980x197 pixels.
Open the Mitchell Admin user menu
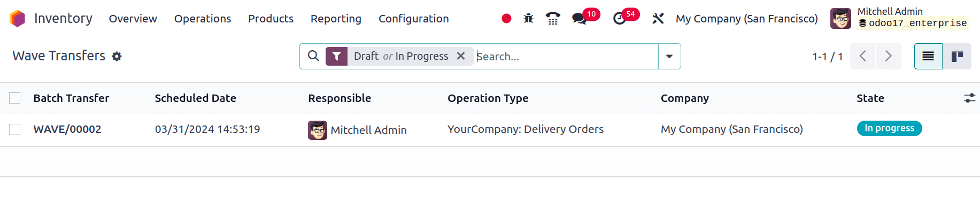click(899, 18)
